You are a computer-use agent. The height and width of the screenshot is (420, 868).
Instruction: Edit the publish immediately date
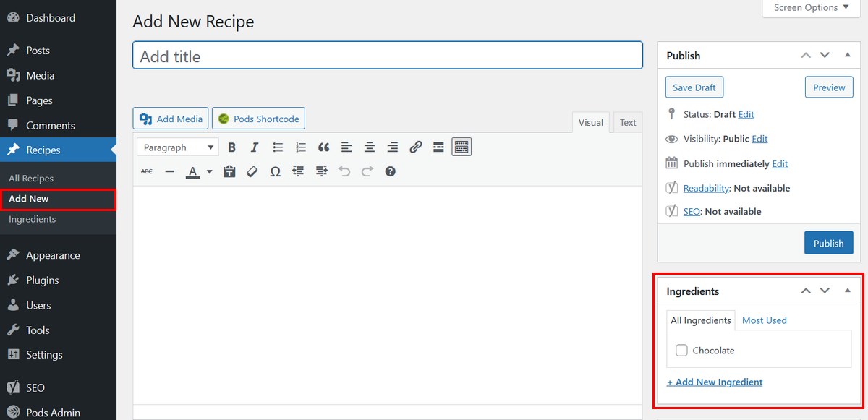click(x=780, y=163)
